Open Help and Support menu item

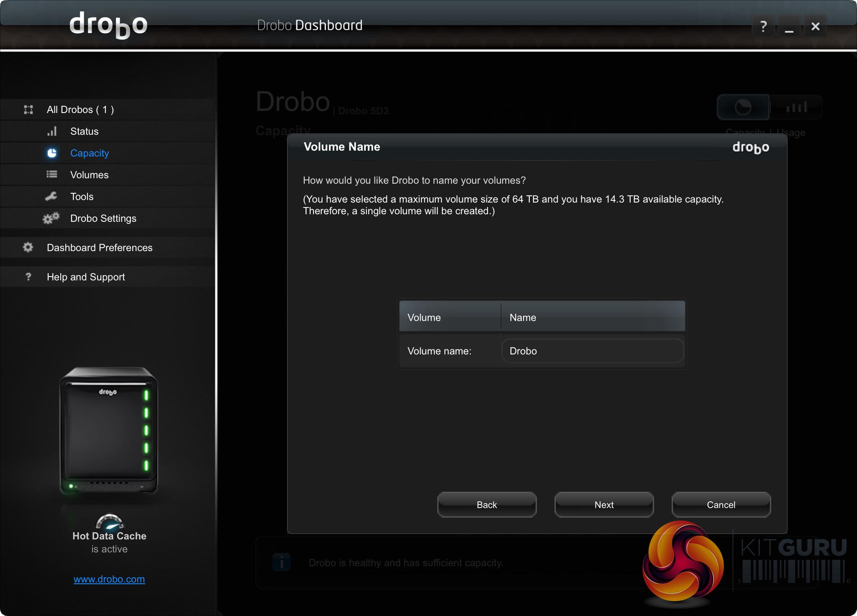click(x=86, y=277)
